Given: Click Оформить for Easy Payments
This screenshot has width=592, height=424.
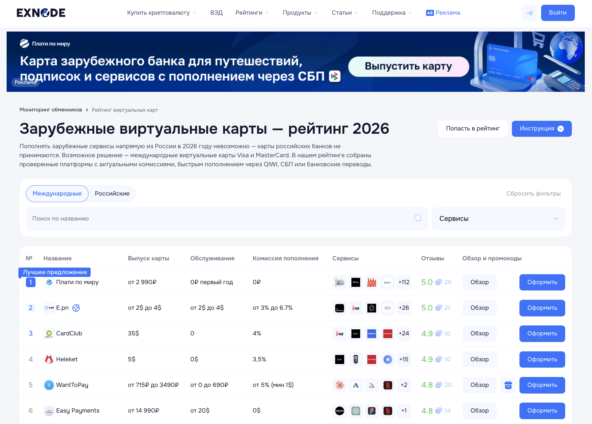Looking at the screenshot, I should [x=542, y=410].
